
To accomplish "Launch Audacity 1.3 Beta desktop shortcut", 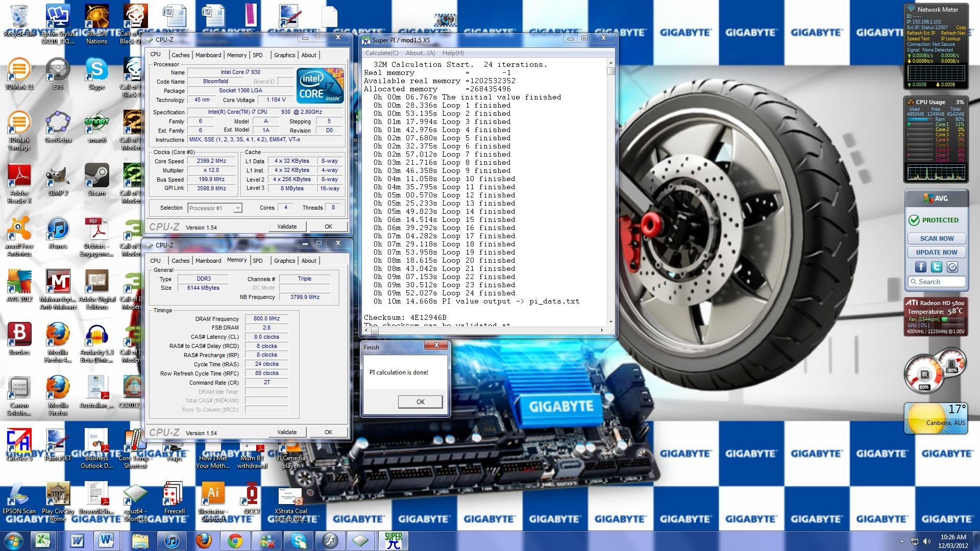I will pyautogui.click(x=96, y=342).
